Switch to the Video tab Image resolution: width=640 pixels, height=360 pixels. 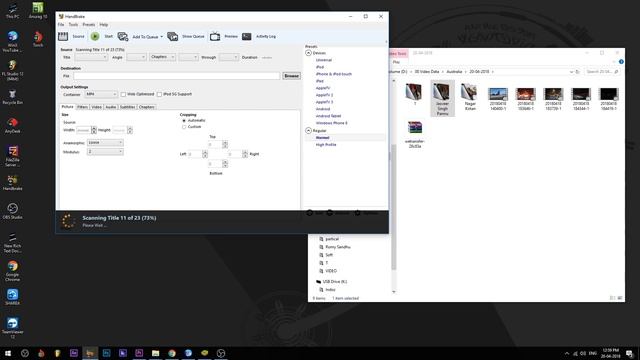pyautogui.click(x=96, y=107)
